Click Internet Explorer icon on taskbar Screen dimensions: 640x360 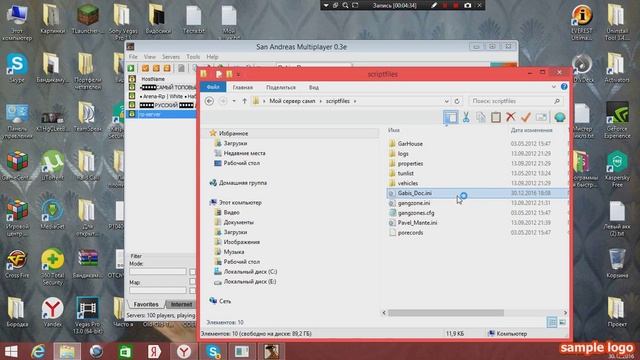pos(38,351)
